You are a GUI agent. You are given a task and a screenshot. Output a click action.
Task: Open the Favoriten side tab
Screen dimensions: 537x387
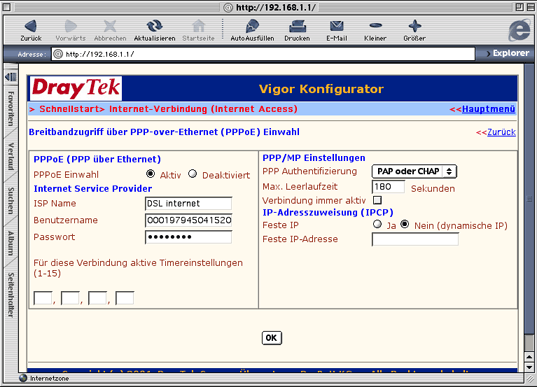(x=11, y=109)
